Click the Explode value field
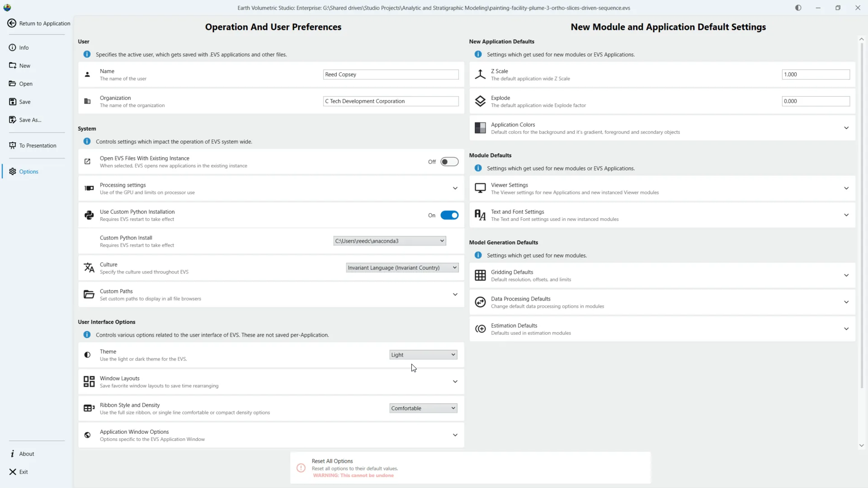Viewport: 868px width, 488px height. coord(816,101)
